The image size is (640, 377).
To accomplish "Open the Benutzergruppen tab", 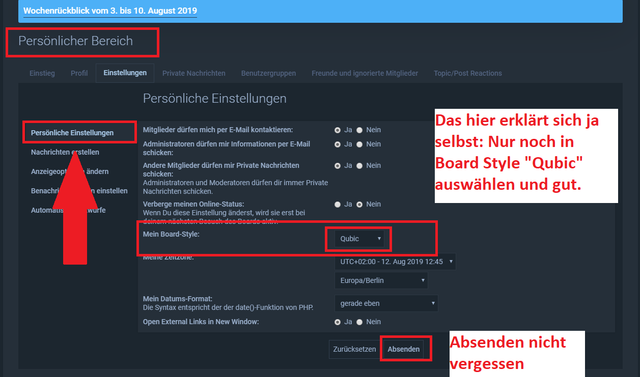I will click(x=268, y=73).
